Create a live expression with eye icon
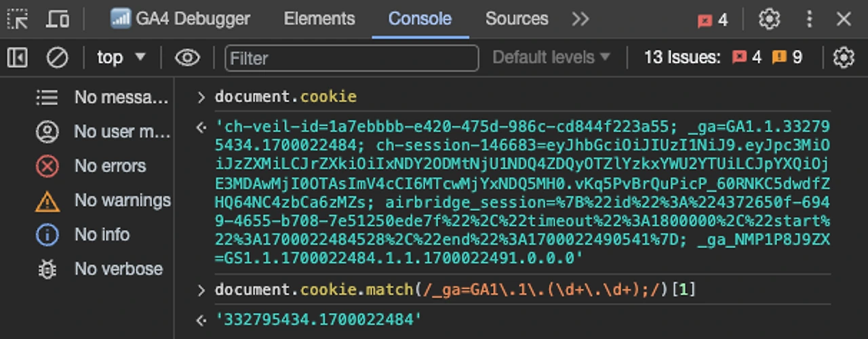Viewport: 868px width, 339px height. [187, 58]
